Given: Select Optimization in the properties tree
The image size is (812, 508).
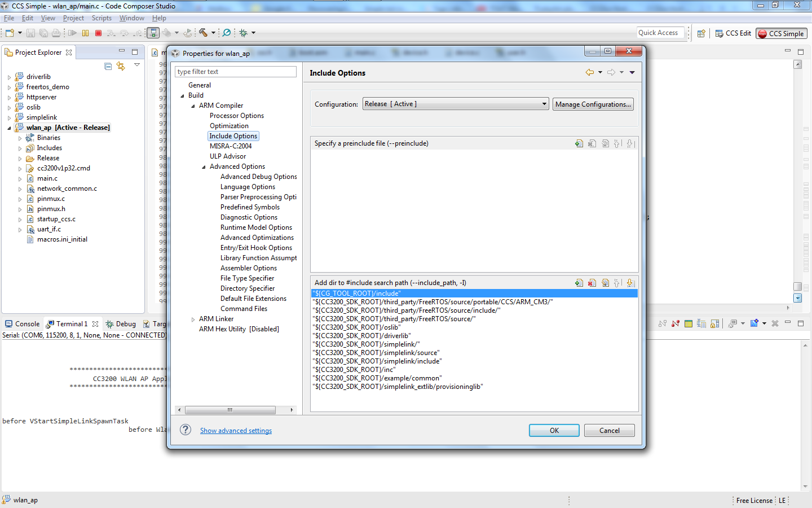Looking at the screenshot, I should (229, 126).
